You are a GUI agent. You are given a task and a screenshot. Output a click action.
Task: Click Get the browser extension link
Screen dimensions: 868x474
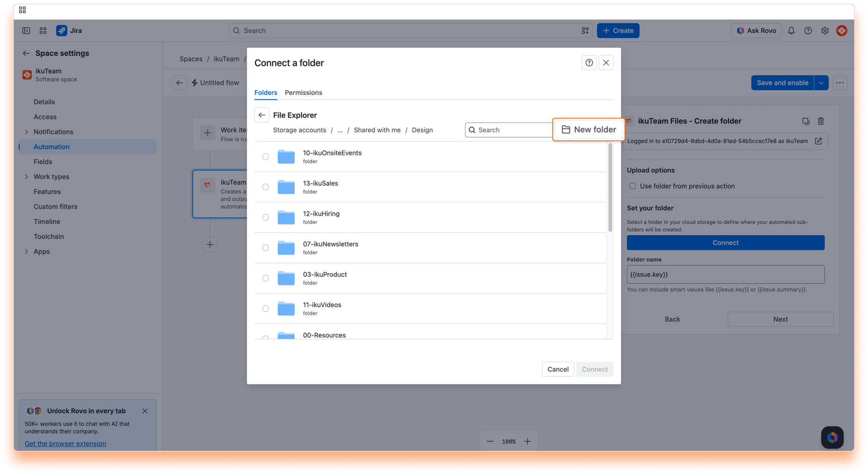pos(65,444)
